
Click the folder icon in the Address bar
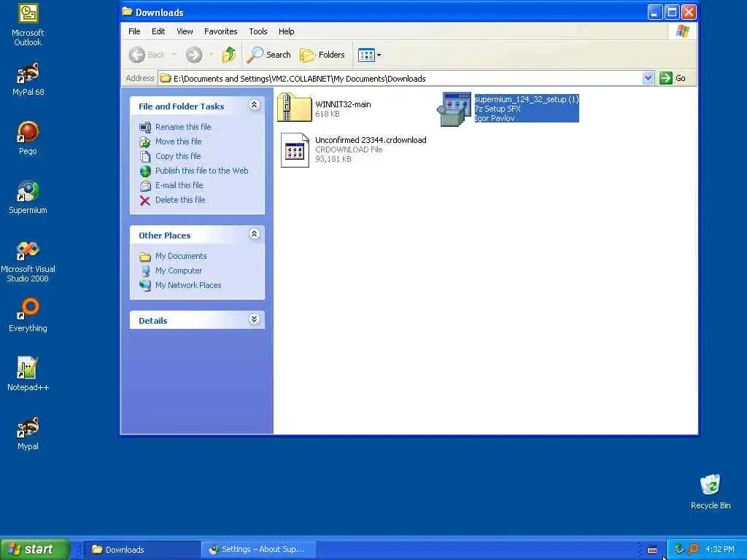tap(166, 78)
